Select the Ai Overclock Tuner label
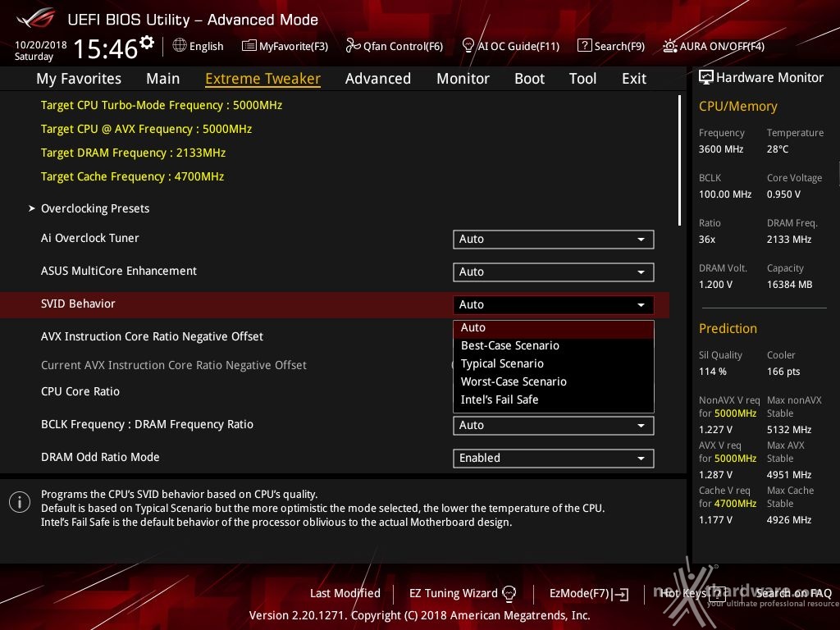The height and width of the screenshot is (630, 840). pyautogui.click(x=90, y=238)
